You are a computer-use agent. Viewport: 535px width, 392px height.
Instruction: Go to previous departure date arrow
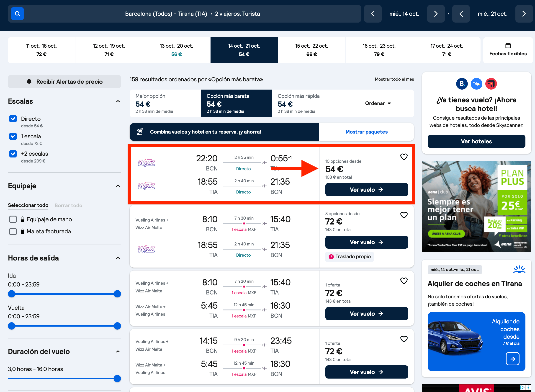point(373,14)
